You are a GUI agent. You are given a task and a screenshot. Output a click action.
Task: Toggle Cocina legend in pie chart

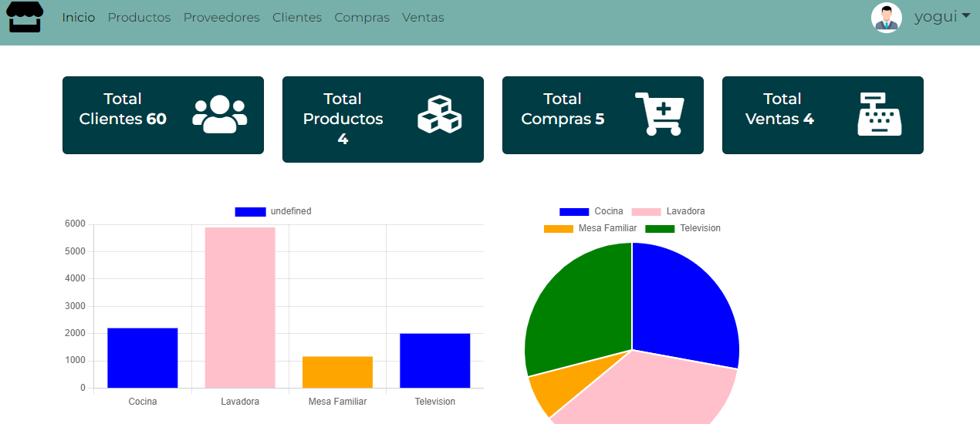point(591,211)
